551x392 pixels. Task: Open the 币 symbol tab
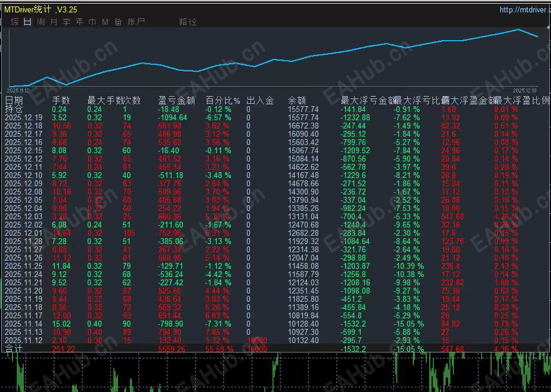[93, 22]
